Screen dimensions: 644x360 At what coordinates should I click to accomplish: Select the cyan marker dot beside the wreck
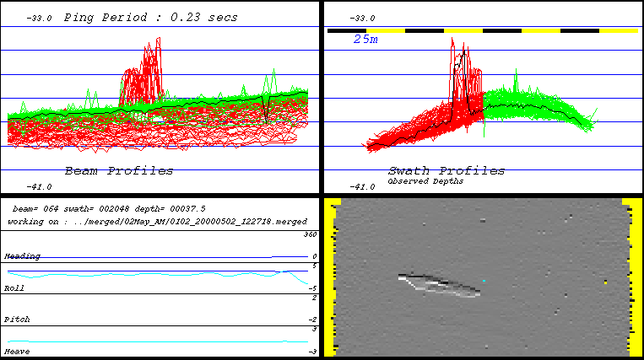pyautogui.click(x=484, y=280)
